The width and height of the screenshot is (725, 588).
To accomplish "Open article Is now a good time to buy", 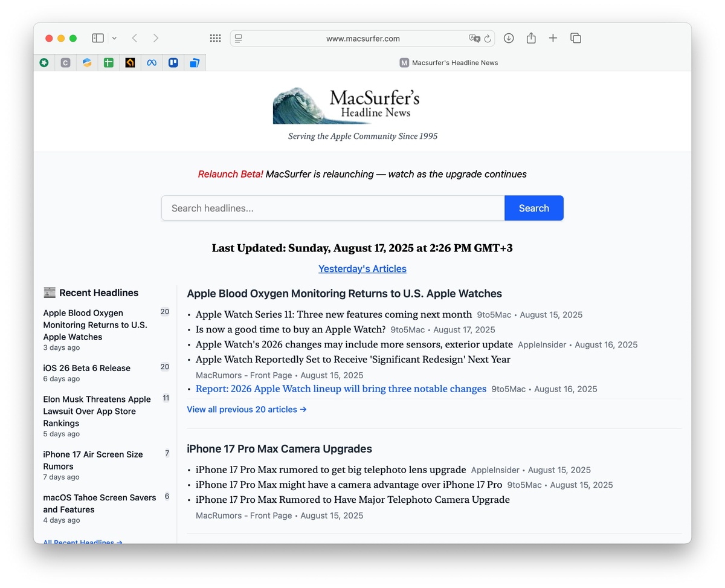I will click(x=291, y=329).
